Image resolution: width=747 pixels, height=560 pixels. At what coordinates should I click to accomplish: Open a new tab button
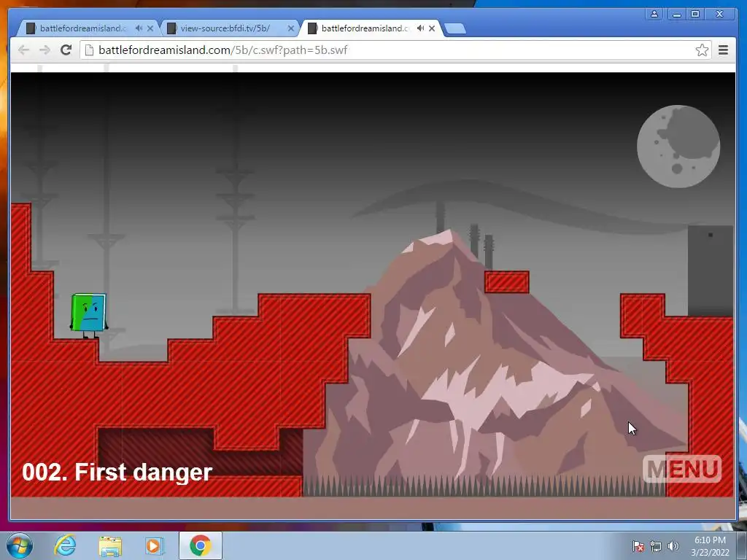coord(455,28)
